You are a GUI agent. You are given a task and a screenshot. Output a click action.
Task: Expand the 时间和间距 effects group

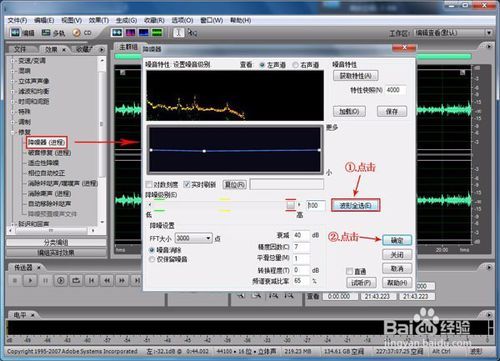pos(12,101)
